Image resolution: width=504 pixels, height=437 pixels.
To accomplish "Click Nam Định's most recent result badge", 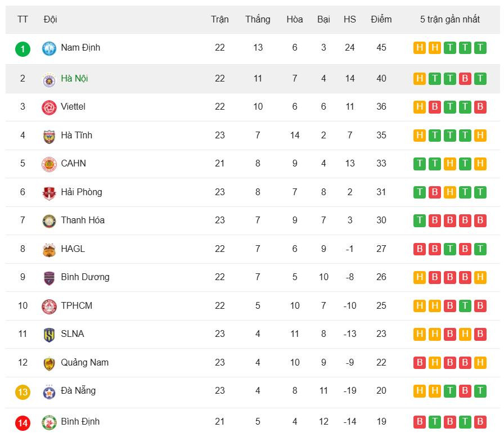I will [480, 48].
